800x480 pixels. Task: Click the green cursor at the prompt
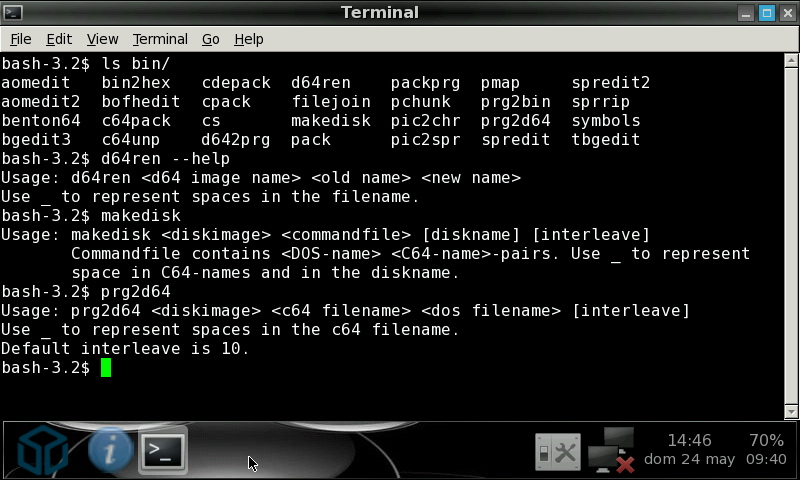pos(106,367)
